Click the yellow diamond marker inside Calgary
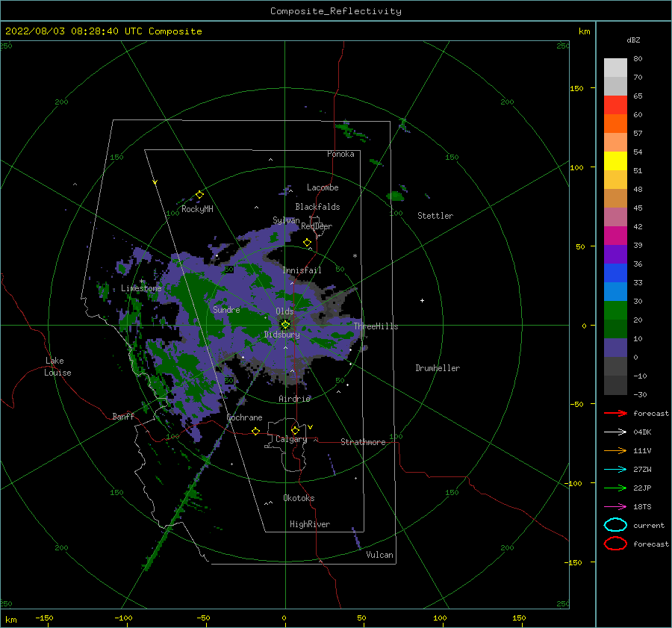This screenshot has height=628, width=672. coord(295,430)
